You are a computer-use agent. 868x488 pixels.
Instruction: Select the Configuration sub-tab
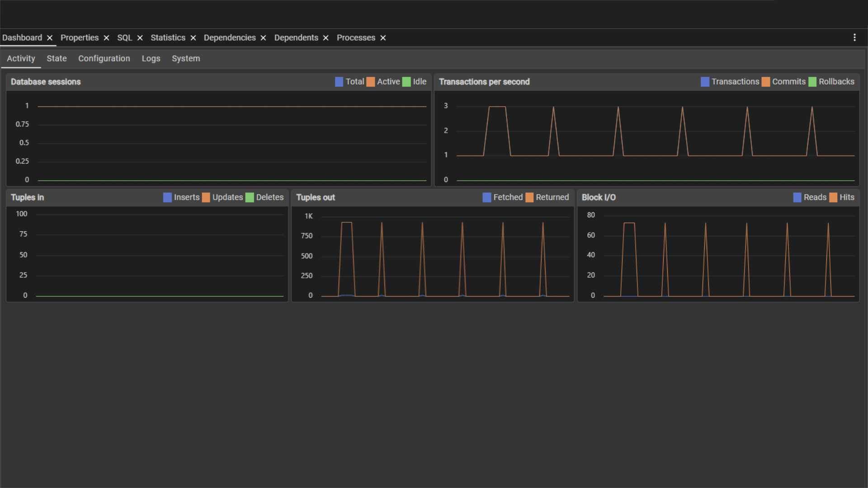(x=104, y=58)
